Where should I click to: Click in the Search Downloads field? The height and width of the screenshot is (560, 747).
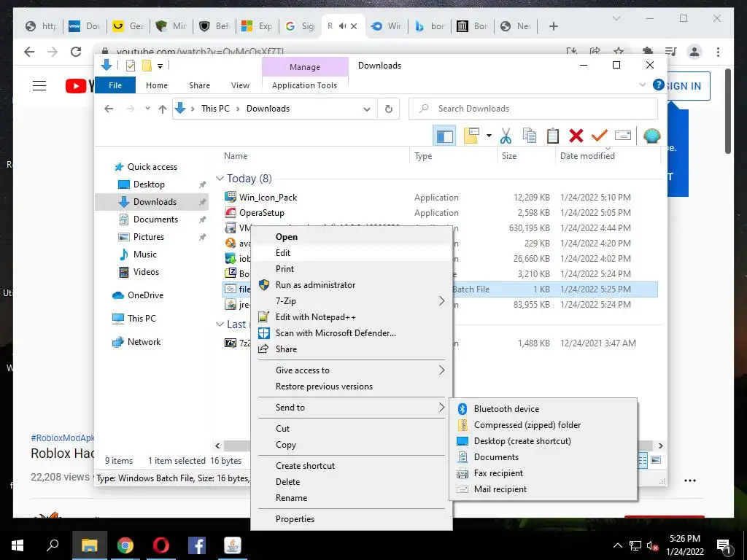point(533,109)
